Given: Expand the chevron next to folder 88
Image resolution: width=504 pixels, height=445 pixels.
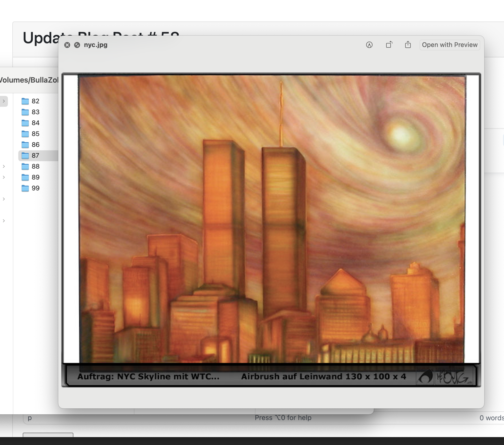Looking at the screenshot, I should [x=4, y=166].
